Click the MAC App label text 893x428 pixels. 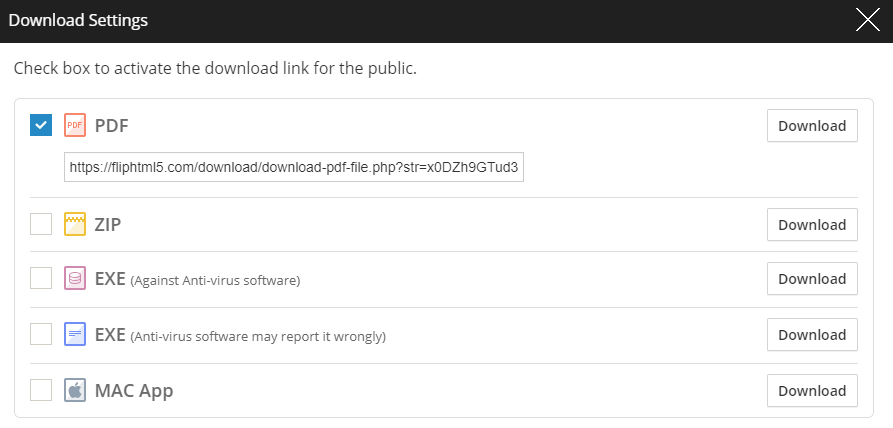pyautogui.click(x=134, y=390)
